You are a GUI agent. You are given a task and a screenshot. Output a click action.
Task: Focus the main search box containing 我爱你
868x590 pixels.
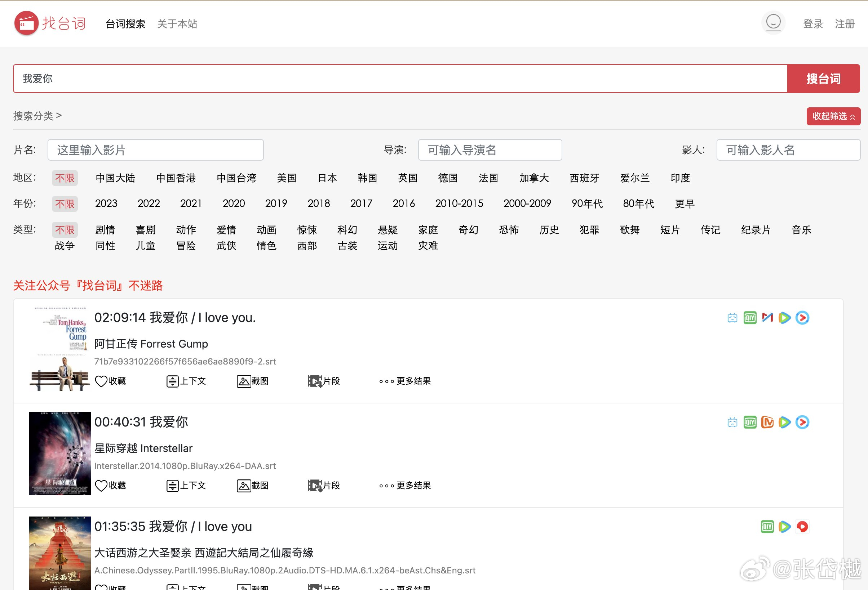coord(400,79)
